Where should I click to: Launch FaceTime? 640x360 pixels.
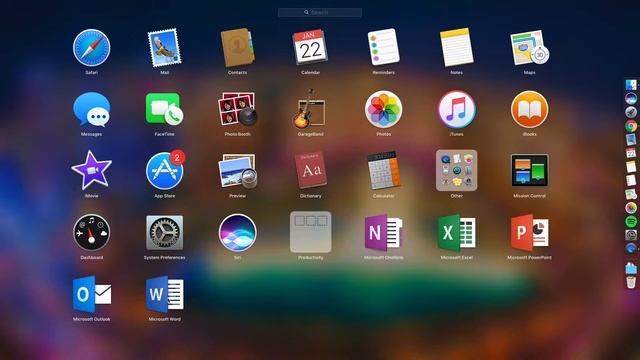tap(164, 109)
